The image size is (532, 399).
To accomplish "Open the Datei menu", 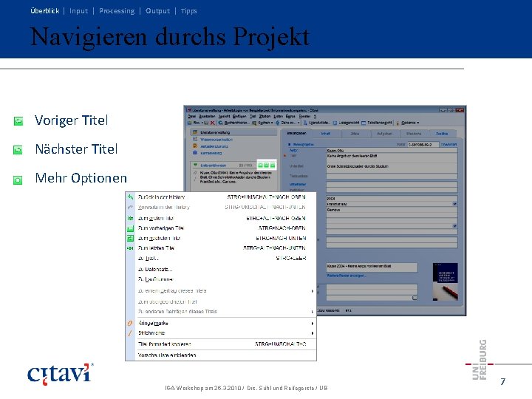I will pyautogui.click(x=191, y=117).
